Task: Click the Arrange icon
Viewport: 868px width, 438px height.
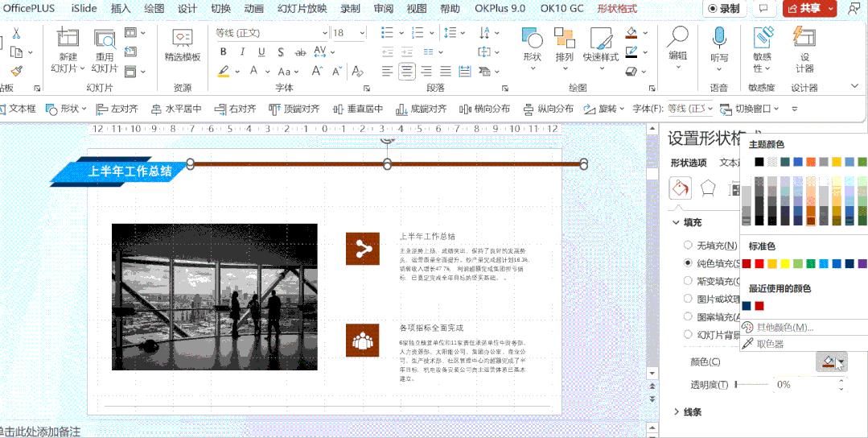Action: pyautogui.click(x=565, y=38)
